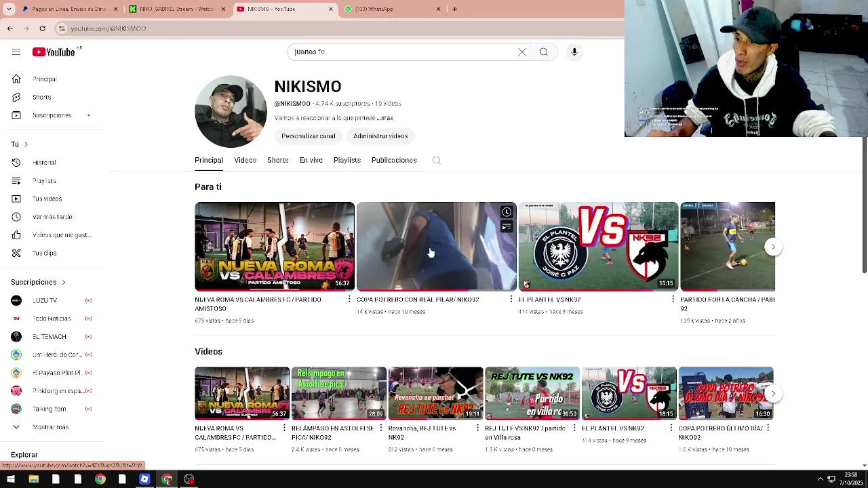Open Talking Tom subscription
The height and width of the screenshot is (488, 868).
click(52, 409)
